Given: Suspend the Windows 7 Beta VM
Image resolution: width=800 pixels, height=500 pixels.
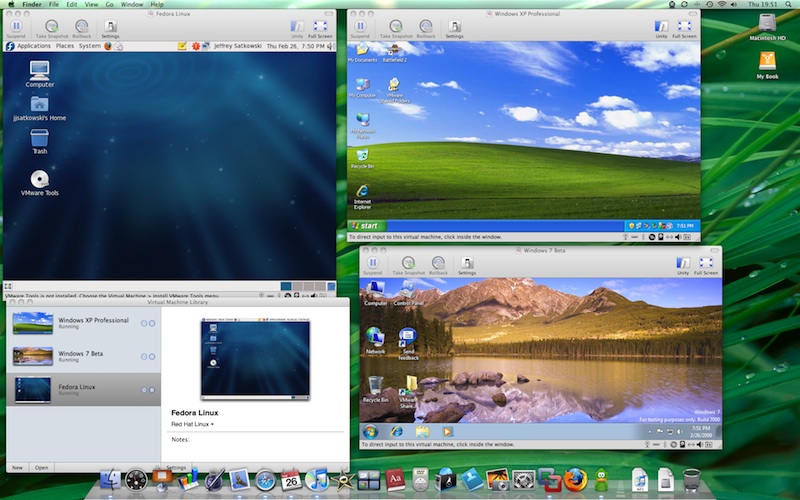Looking at the screenshot, I should click(x=372, y=265).
